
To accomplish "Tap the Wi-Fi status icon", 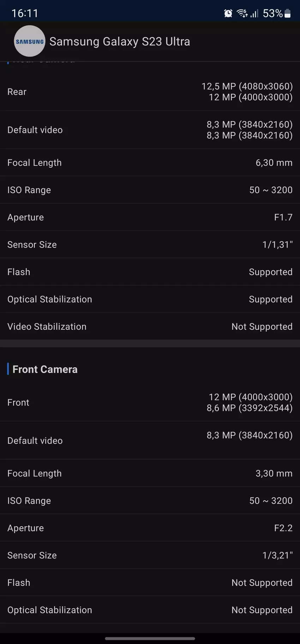I will [242, 13].
